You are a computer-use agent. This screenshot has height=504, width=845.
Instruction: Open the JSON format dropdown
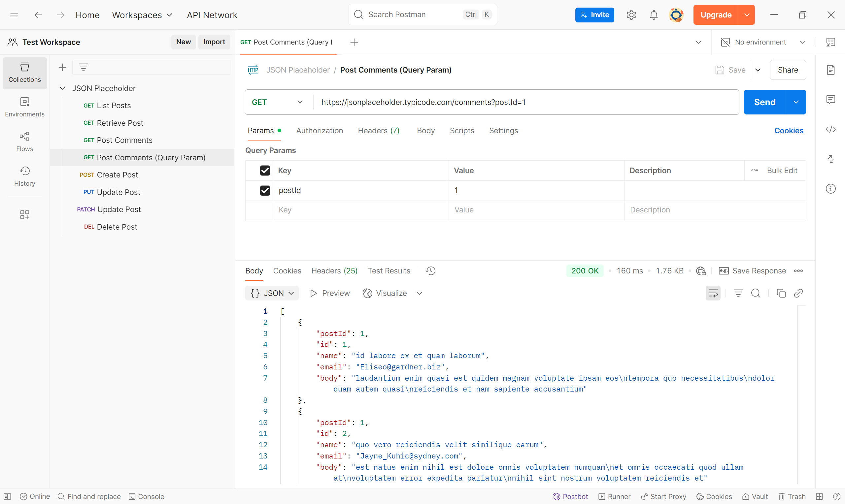click(x=272, y=293)
